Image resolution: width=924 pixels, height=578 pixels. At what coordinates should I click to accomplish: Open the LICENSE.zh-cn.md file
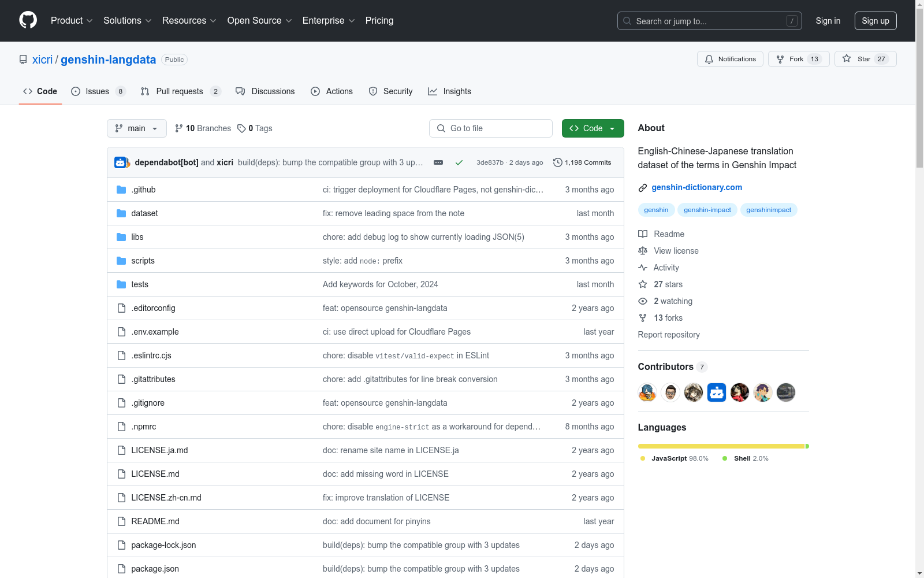tap(166, 498)
